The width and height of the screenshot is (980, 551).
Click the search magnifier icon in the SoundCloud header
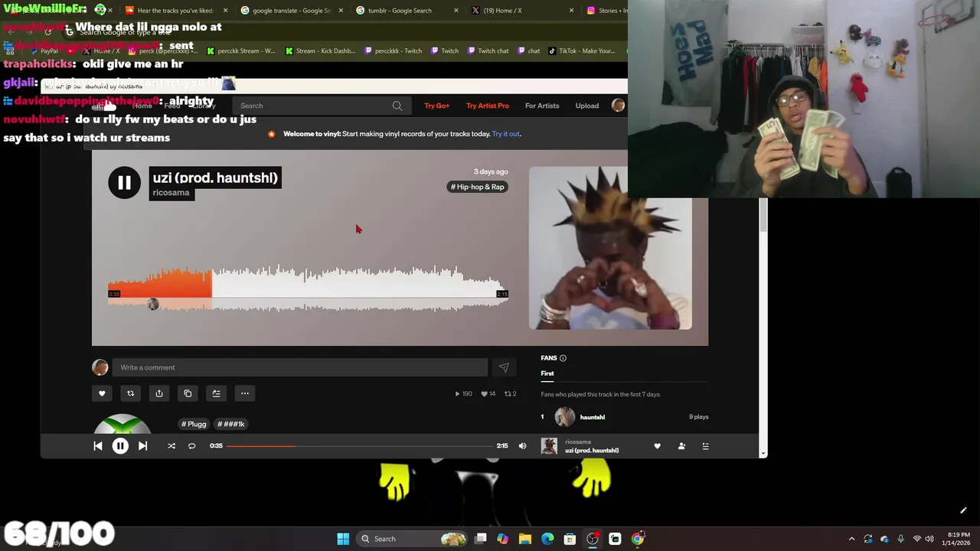pos(397,106)
